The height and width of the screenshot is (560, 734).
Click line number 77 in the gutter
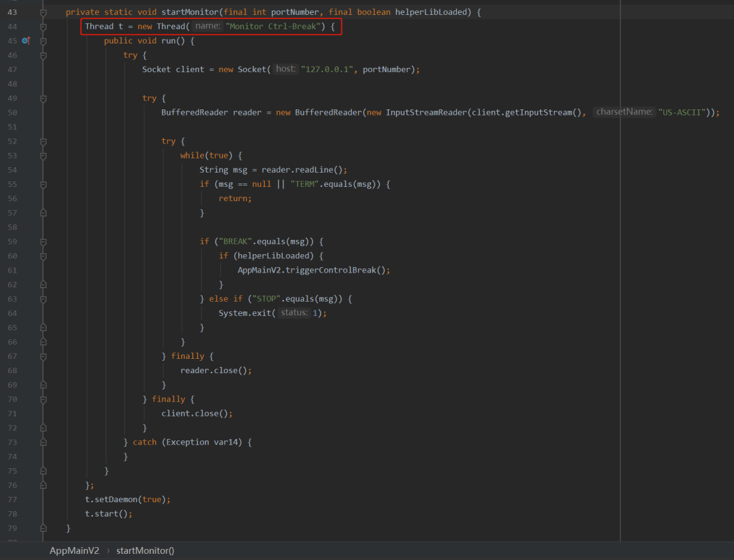(x=12, y=500)
